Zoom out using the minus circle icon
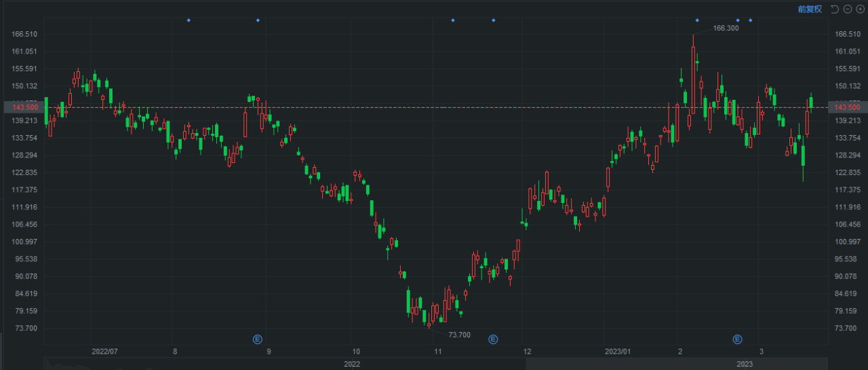 click(848, 9)
